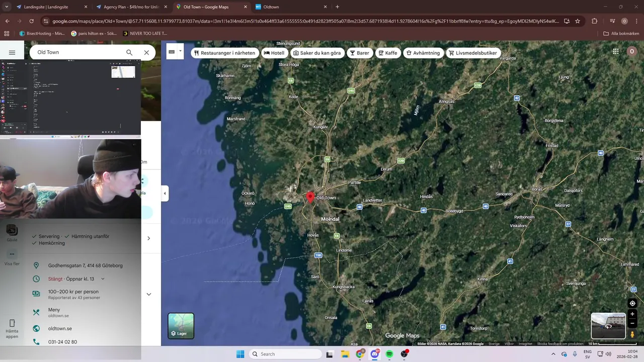644x362 pixels.
Task: Show your location on the map
Action: pyautogui.click(x=632, y=303)
